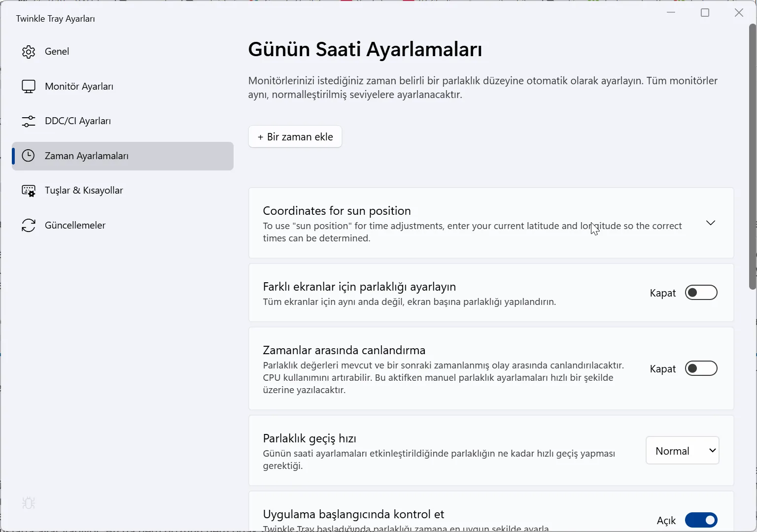The height and width of the screenshot is (532, 757).
Task: Open the Genel settings page
Action: pyautogui.click(x=57, y=52)
